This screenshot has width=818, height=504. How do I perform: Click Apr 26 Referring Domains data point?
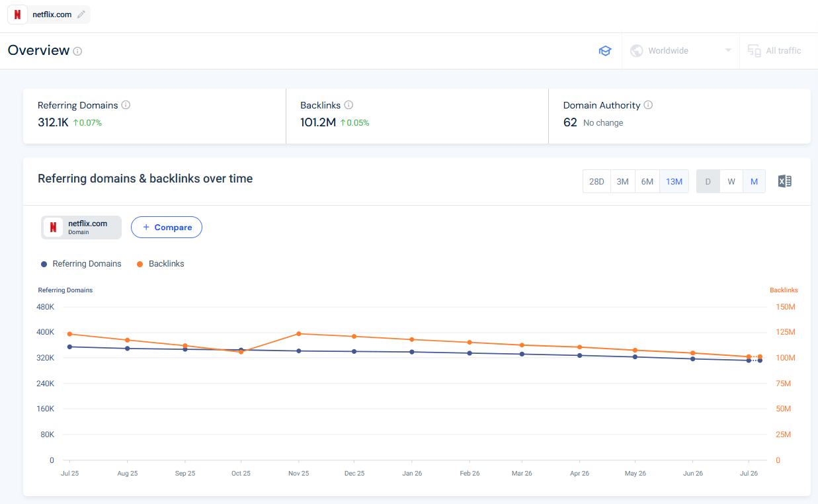[580, 356]
